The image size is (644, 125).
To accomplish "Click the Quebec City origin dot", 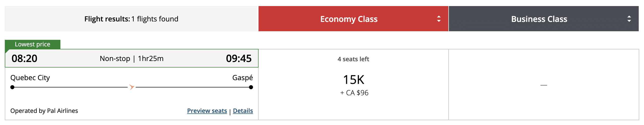I will 12,87.
